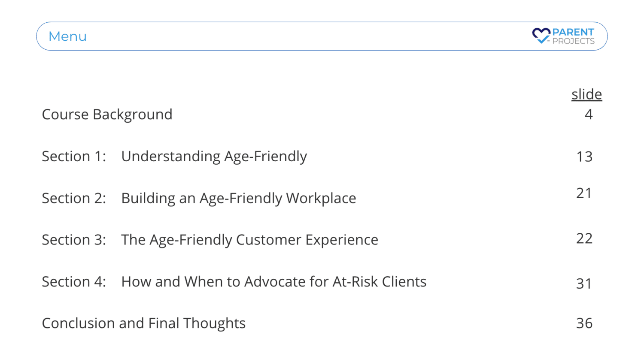Viewport: 644px width, 362px height.
Task: Select Section 2: Building an Age-Friendly Workplace
Action: coord(199,199)
